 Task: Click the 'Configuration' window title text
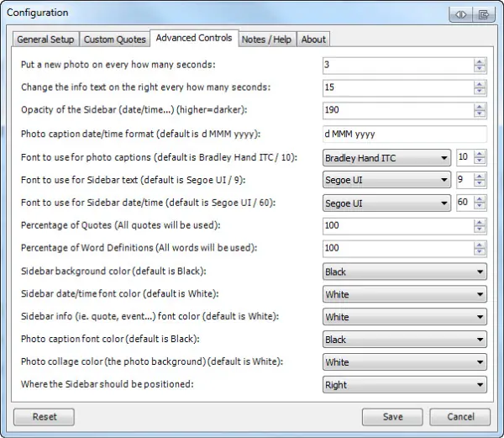38,13
